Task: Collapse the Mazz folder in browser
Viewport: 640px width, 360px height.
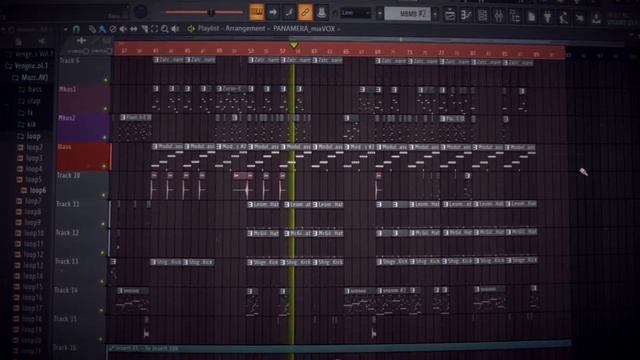Action: (x=30, y=77)
